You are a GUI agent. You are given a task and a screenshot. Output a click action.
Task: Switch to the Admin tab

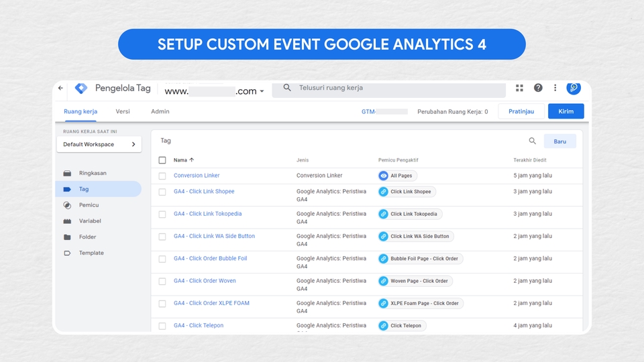160,112
